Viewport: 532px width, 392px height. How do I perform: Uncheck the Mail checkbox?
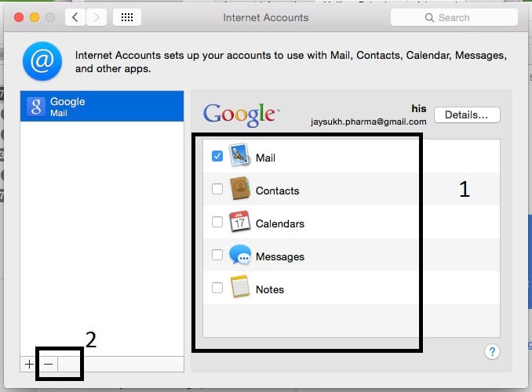tap(217, 156)
